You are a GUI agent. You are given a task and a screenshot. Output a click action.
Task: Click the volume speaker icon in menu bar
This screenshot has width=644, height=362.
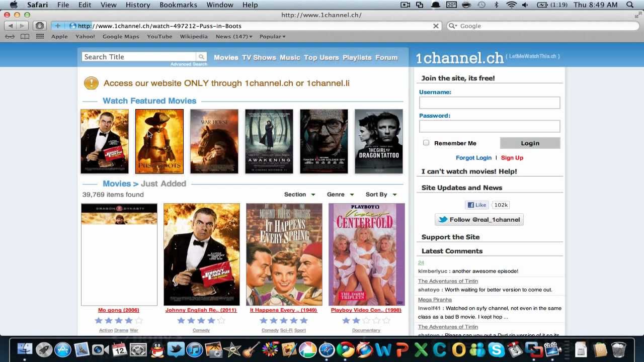point(525,5)
